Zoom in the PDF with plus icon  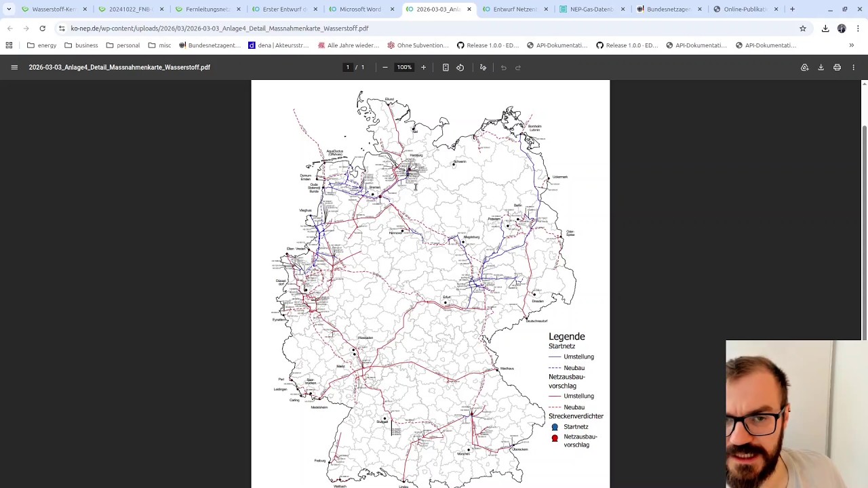(x=423, y=67)
